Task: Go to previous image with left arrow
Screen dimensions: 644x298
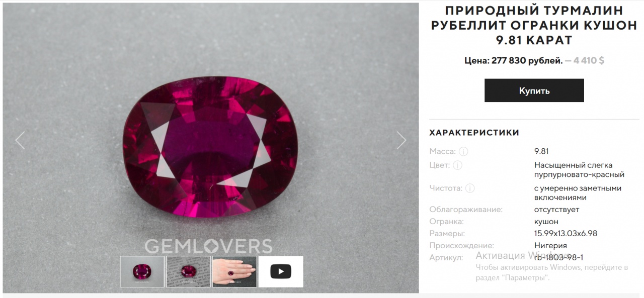Action: click(x=20, y=141)
